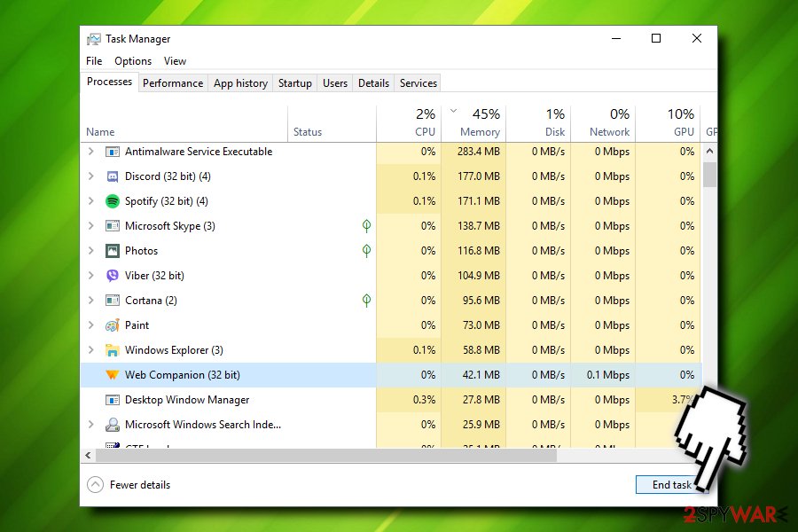Select the Web Companion (32 bit) row
The image size is (798, 532).
pos(391,375)
